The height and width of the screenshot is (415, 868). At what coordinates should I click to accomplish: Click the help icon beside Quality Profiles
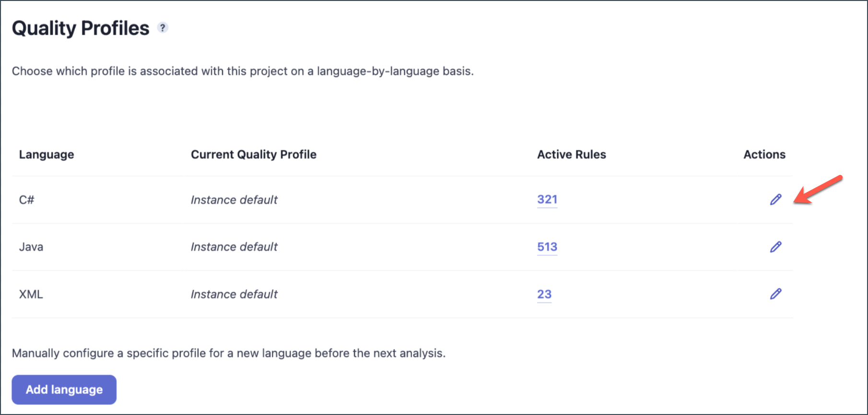[163, 28]
